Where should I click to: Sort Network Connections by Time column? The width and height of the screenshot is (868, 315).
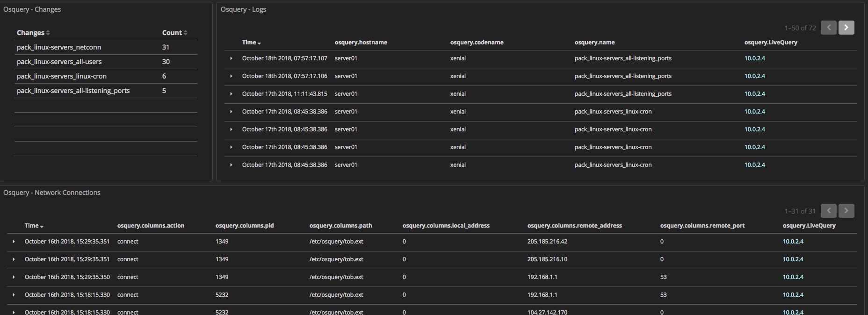(x=34, y=226)
